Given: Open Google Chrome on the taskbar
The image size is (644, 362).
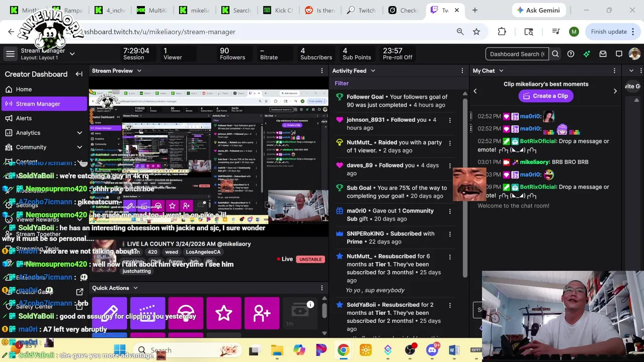Looking at the screenshot, I should 343,350.
